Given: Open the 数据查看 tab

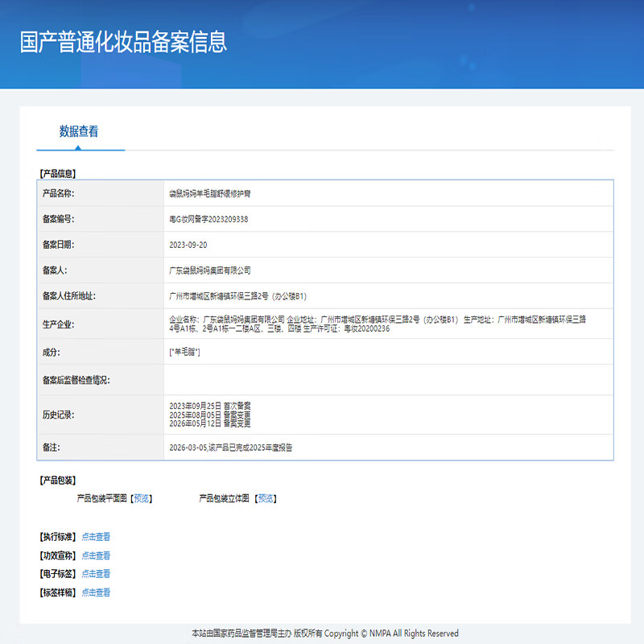Looking at the screenshot, I should 79,131.
